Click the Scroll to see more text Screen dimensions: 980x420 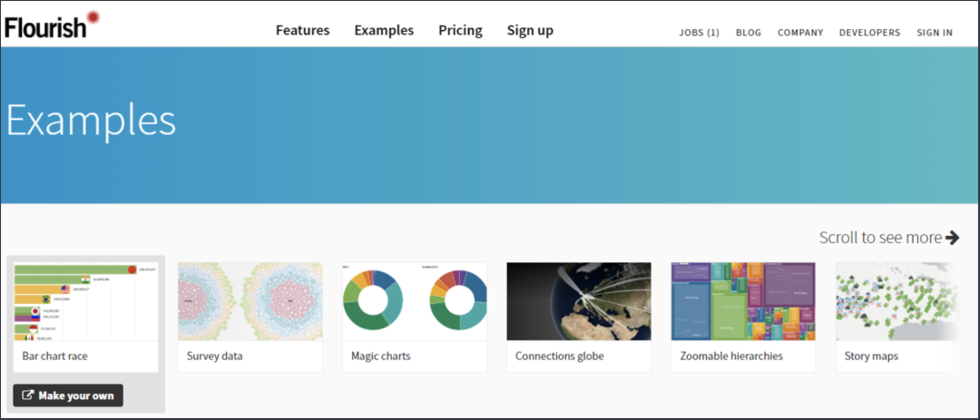pos(880,238)
